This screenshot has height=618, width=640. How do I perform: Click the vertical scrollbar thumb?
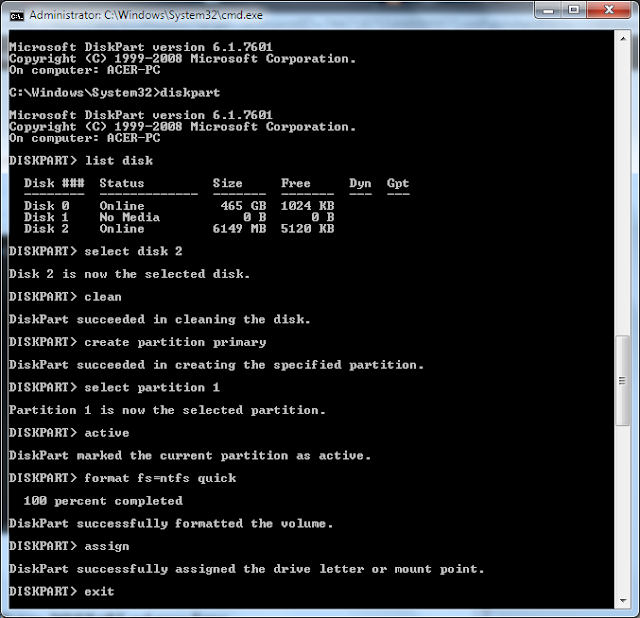(623, 380)
